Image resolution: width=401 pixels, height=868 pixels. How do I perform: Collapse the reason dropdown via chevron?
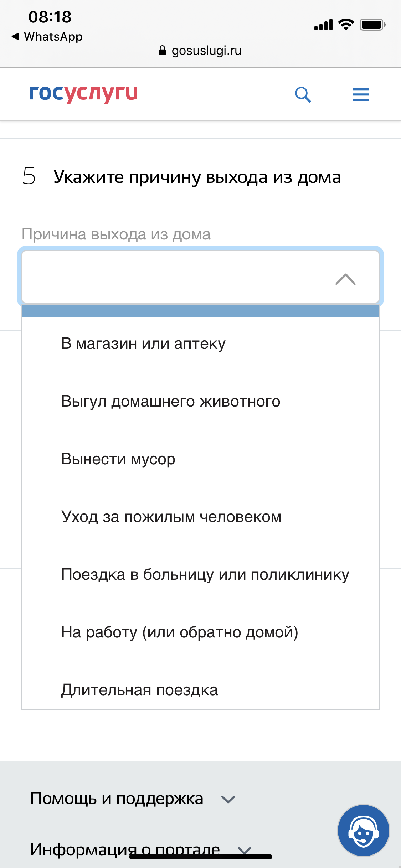point(345,279)
